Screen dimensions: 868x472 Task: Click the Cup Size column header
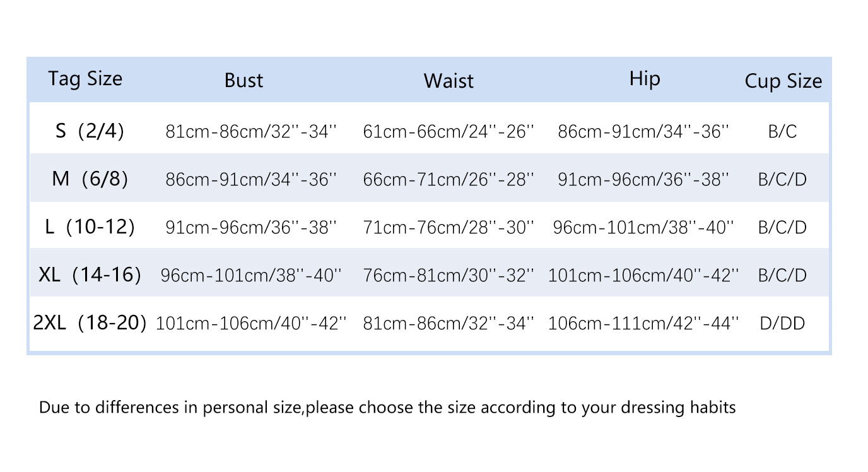click(x=783, y=81)
